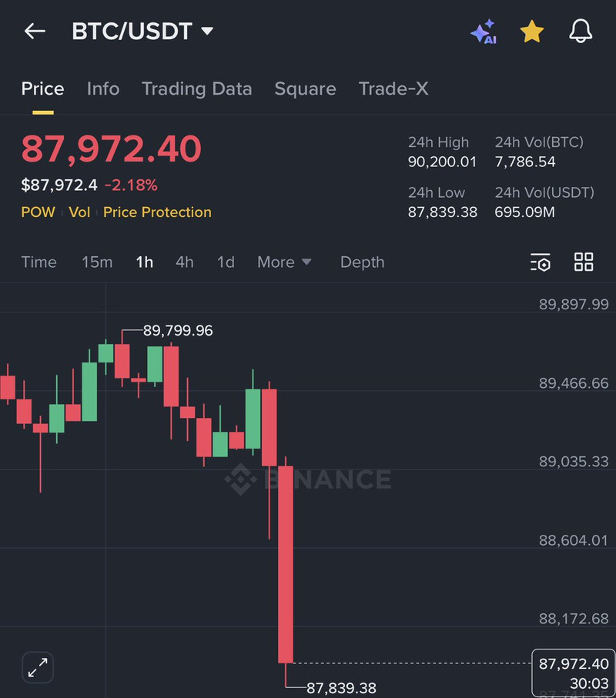This screenshot has width=616, height=698.
Task: Show the Depth chart view
Action: tap(362, 262)
